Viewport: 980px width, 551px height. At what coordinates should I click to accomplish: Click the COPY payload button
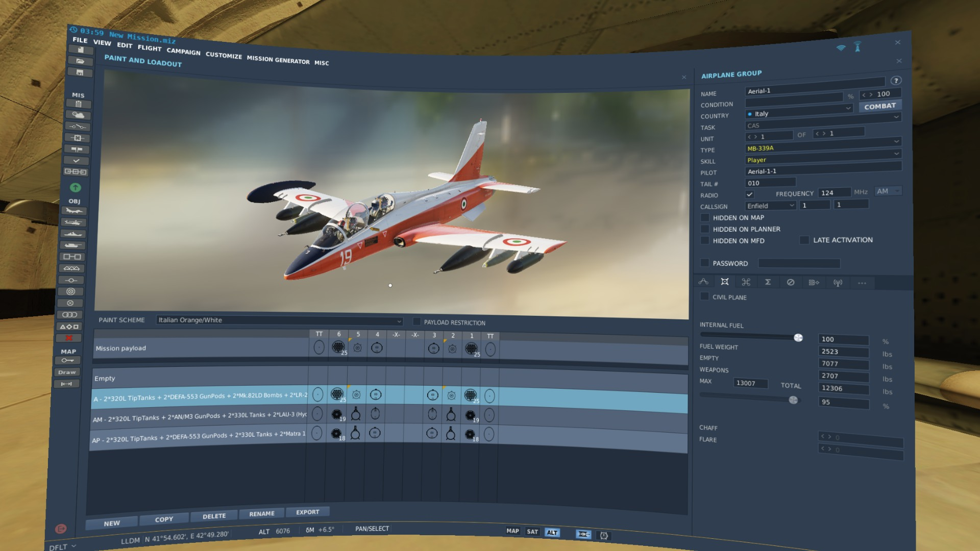pos(164,519)
